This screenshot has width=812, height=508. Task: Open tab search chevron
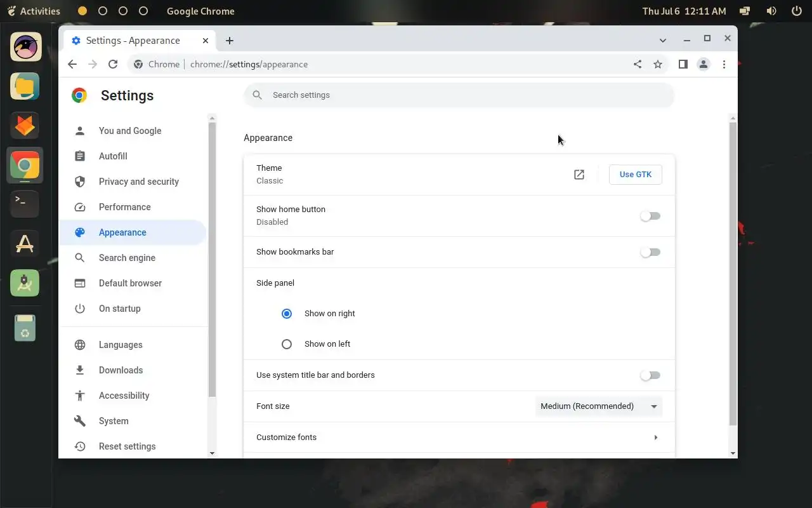[663, 41]
